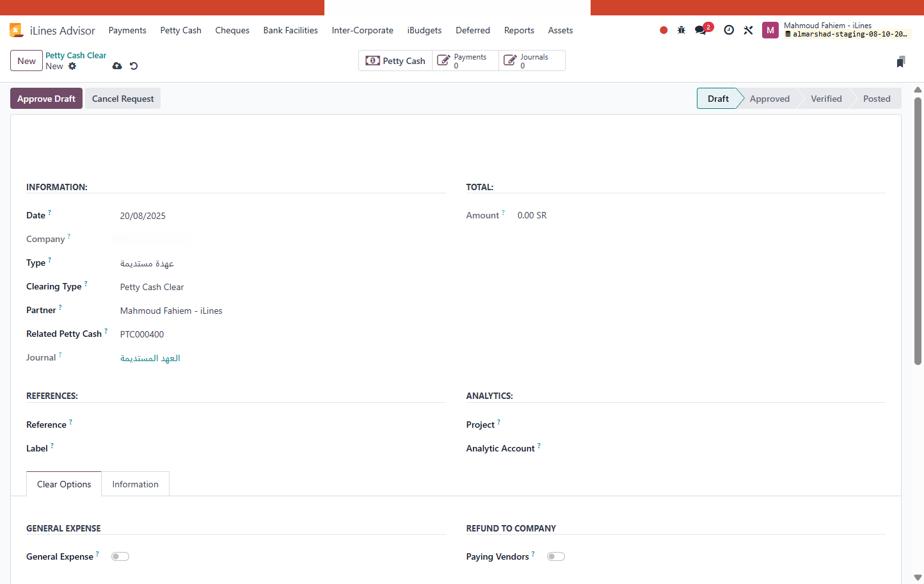This screenshot has width=924, height=584.
Task: Open the iLines Advisor home icon
Action: coord(16,30)
